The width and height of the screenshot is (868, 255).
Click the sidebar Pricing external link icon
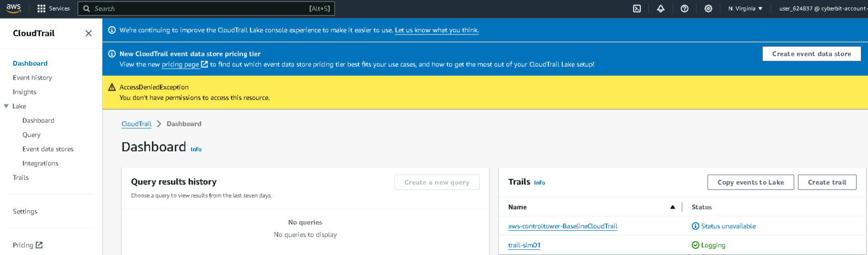coord(39,245)
